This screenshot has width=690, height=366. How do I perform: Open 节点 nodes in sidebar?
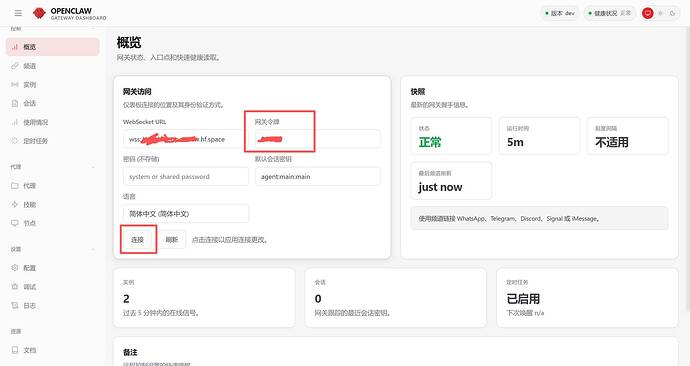point(53,223)
